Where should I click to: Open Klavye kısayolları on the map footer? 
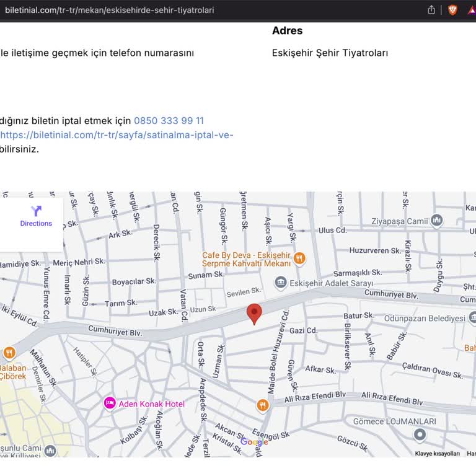(437, 454)
